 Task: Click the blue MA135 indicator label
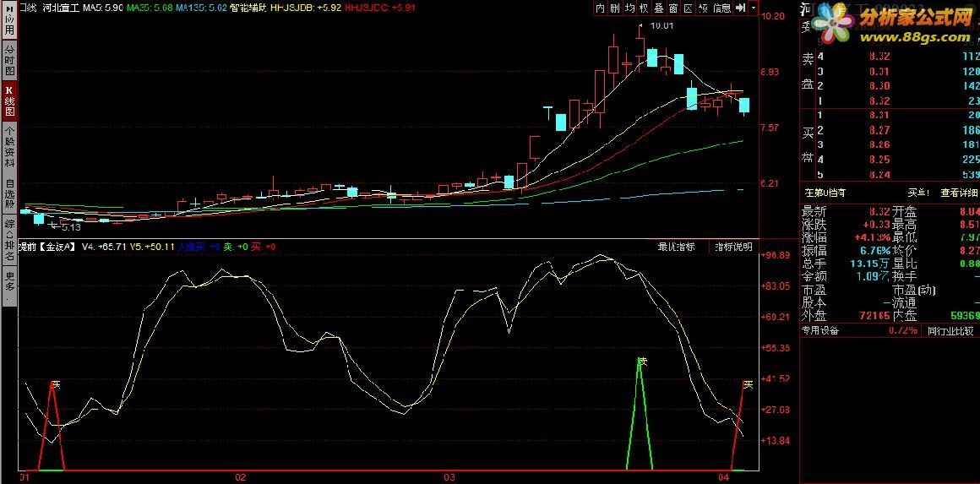(x=200, y=8)
